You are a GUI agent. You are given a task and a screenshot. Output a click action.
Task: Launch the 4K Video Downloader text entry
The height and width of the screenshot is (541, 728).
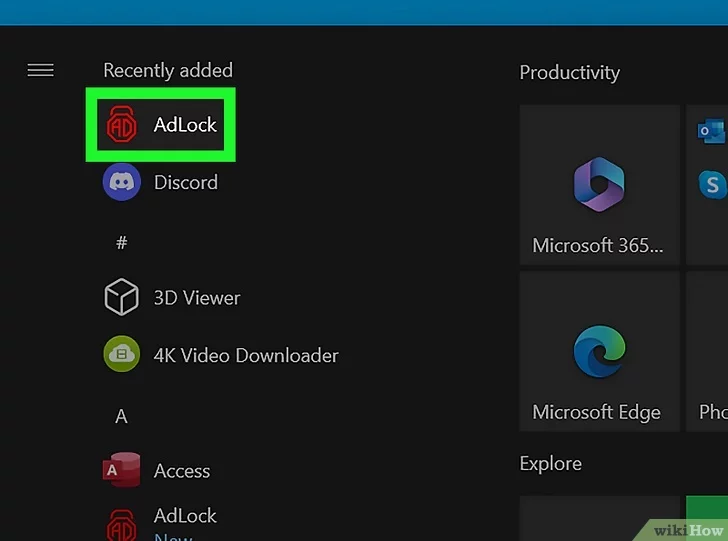click(x=246, y=355)
